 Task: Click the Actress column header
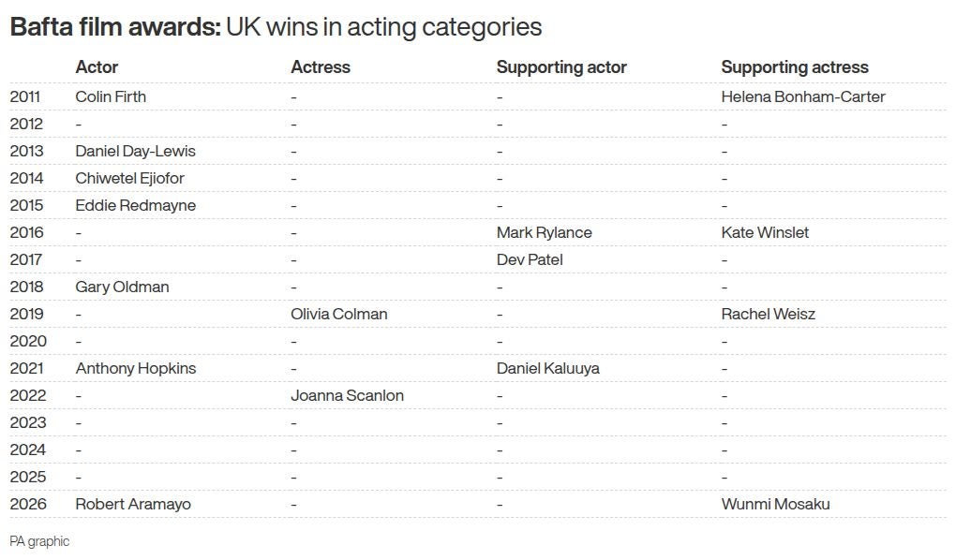(321, 67)
